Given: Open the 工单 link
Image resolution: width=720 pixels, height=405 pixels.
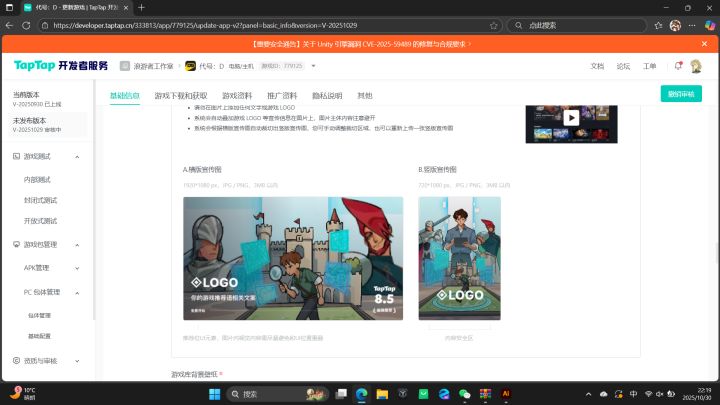Looking at the screenshot, I should tap(649, 66).
